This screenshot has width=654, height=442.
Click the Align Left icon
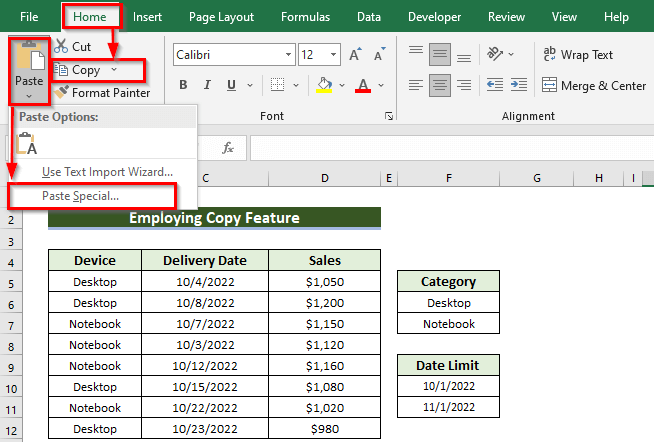(x=414, y=86)
